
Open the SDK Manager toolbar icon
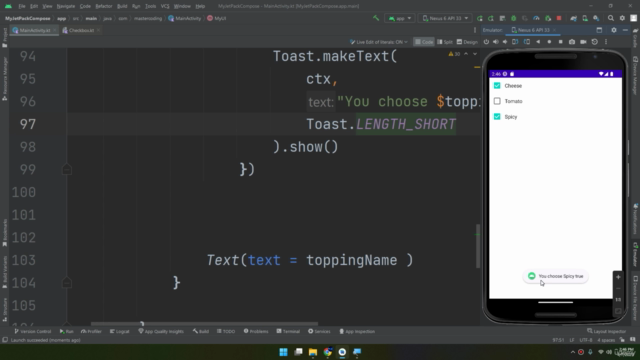pos(596,18)
